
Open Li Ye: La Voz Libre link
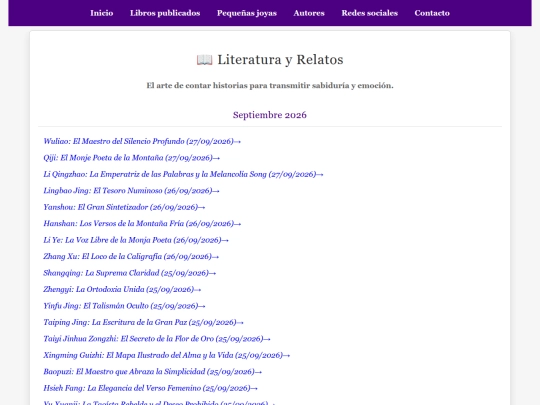click(x=136, y=240)
